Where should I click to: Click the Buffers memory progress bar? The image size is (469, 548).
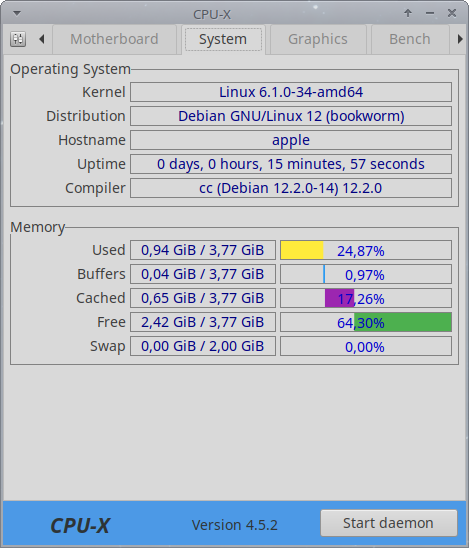tap(366, 274)
